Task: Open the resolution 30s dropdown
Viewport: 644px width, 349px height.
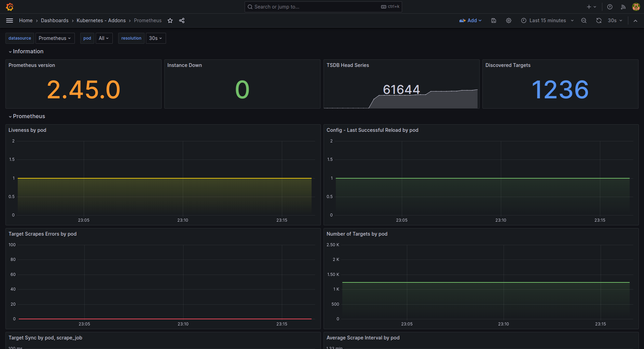Action: pyautogui.click(x=155, y=38)
